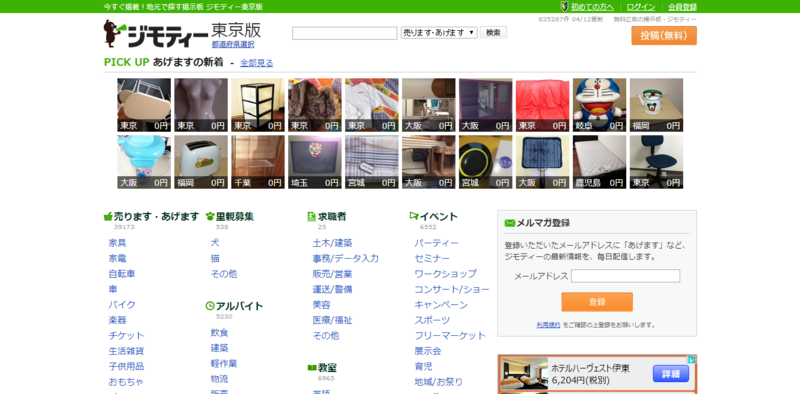Open the ホテルハーヴェスト伊東 ad text
The width and height of the screenshot is (800, 394).
[x=590, y=368]
